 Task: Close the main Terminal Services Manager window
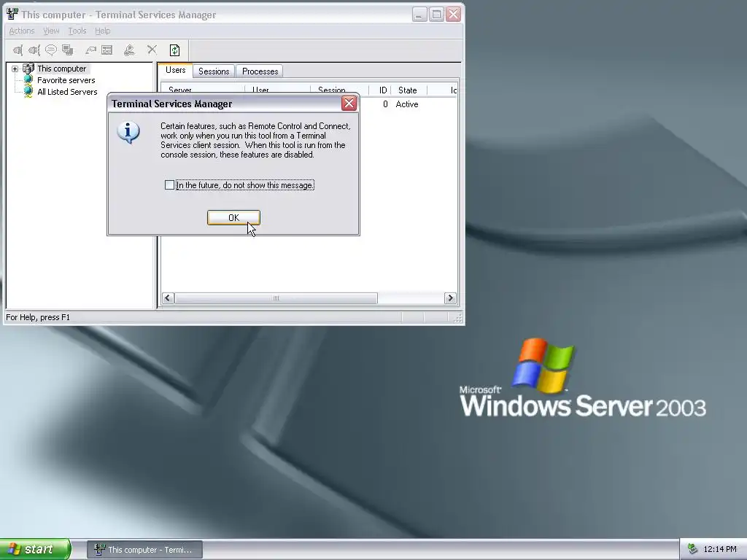tap(454, 15)
